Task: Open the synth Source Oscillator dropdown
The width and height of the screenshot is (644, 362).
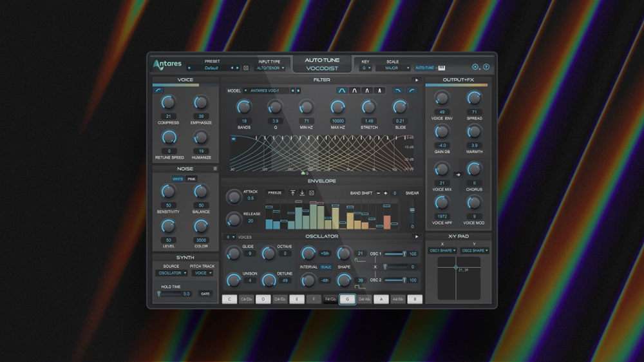Action: pyautogui.click(x=171, y=273)
